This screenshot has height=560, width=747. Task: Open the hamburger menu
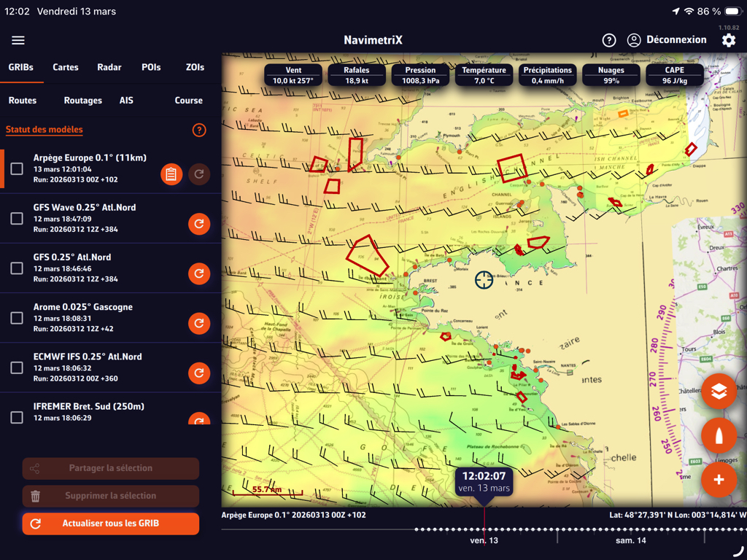[x=18, y=40]
